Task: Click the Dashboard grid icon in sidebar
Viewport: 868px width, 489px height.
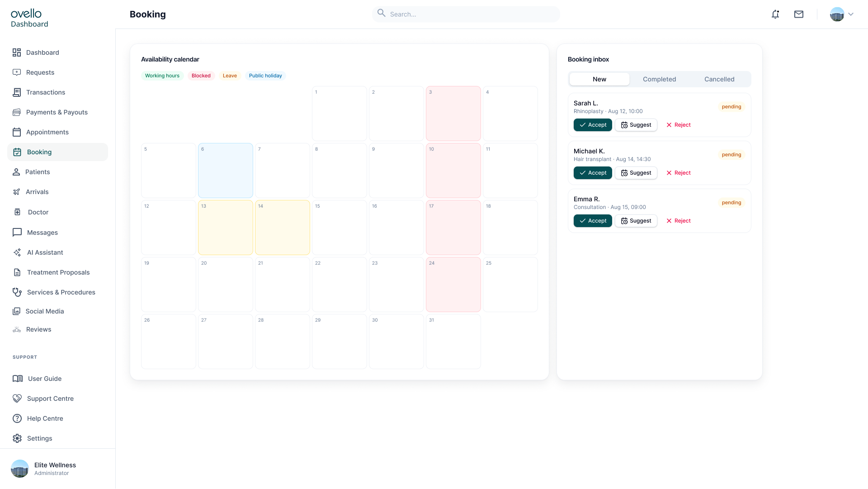Action: pyautogui.click(x=17, y=52)
